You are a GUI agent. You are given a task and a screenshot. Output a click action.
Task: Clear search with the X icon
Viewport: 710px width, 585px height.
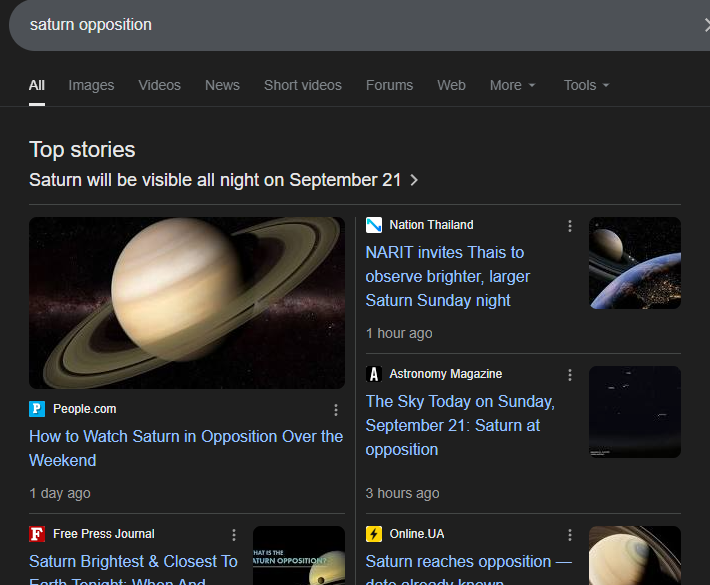(707, 24)
